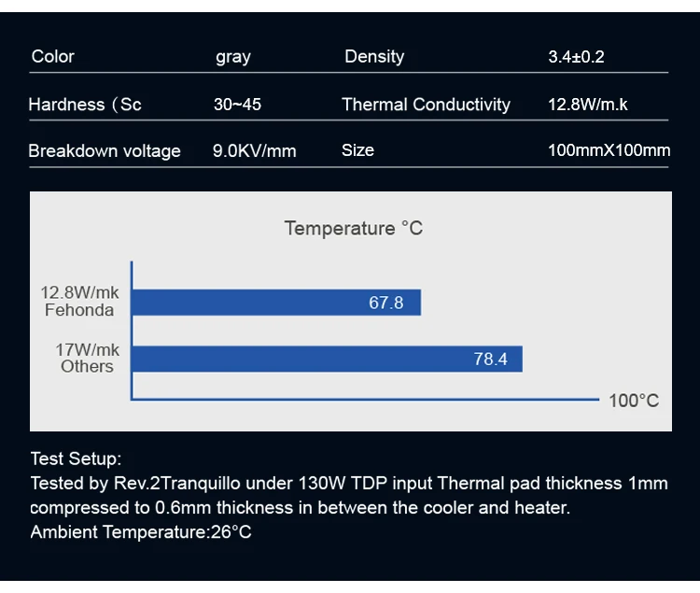Select the "17W/mk Others" bar label
Image resolution: width=700 pixels, height=593 pixels.
[x=87, y=358]
